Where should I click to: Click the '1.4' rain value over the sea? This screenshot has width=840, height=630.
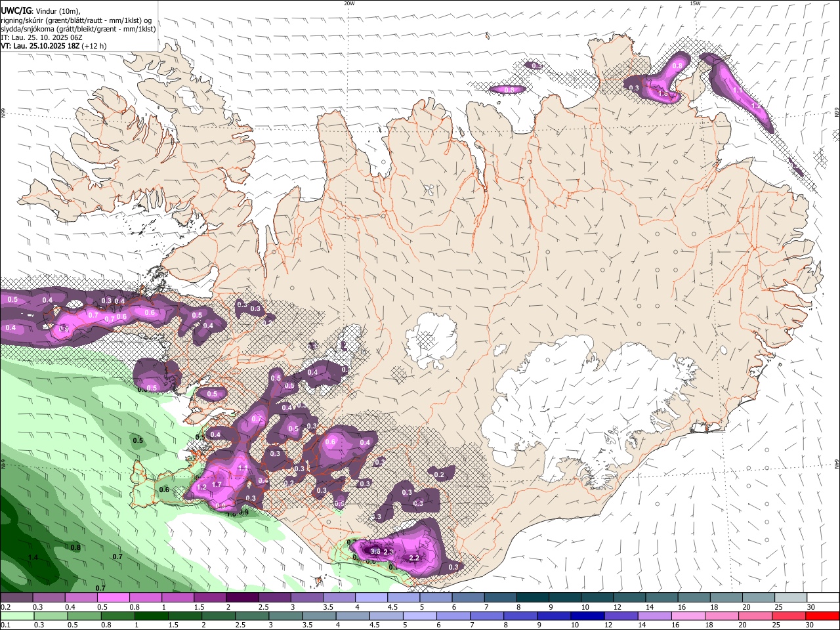coord(33,557)
